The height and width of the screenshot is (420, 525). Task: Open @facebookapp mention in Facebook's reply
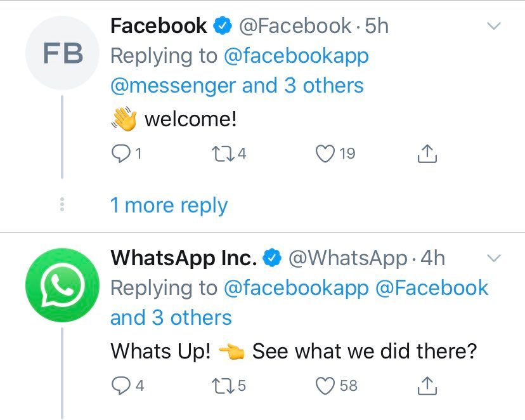click(x=296, y=56)
